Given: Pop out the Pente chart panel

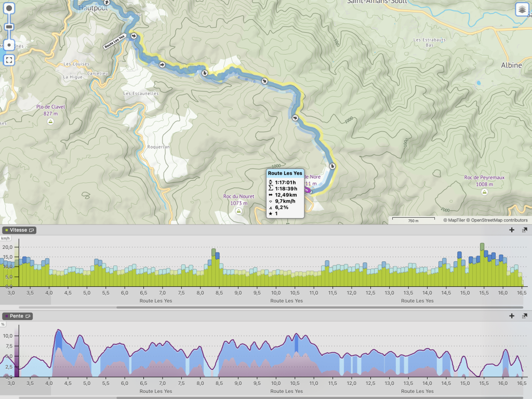Looking at the screenshot, I should (525, 316).
